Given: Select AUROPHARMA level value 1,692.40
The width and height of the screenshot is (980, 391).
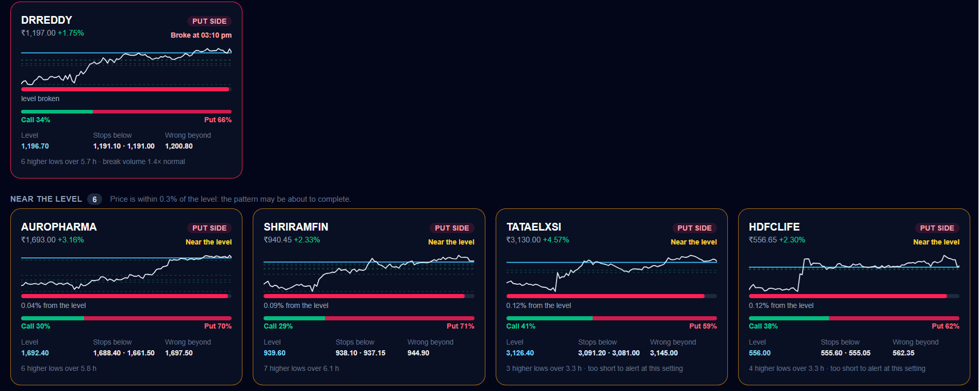Looking at the screenshot, I should (x=35, y=353).
